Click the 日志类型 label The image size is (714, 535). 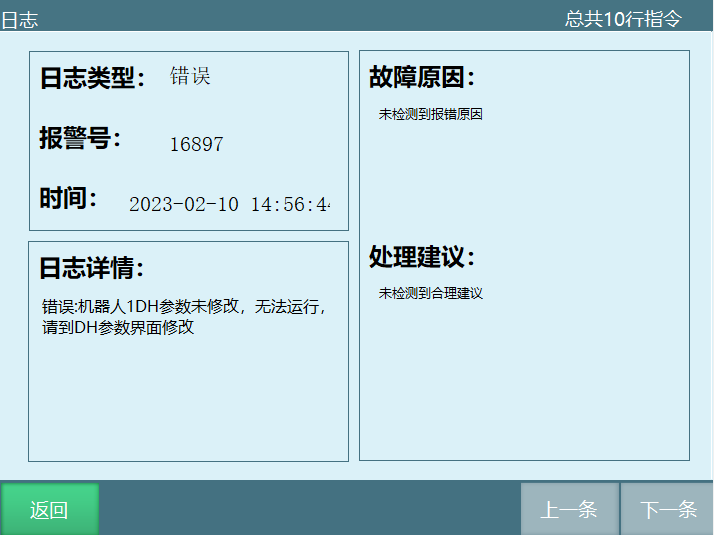coord(87,78)
